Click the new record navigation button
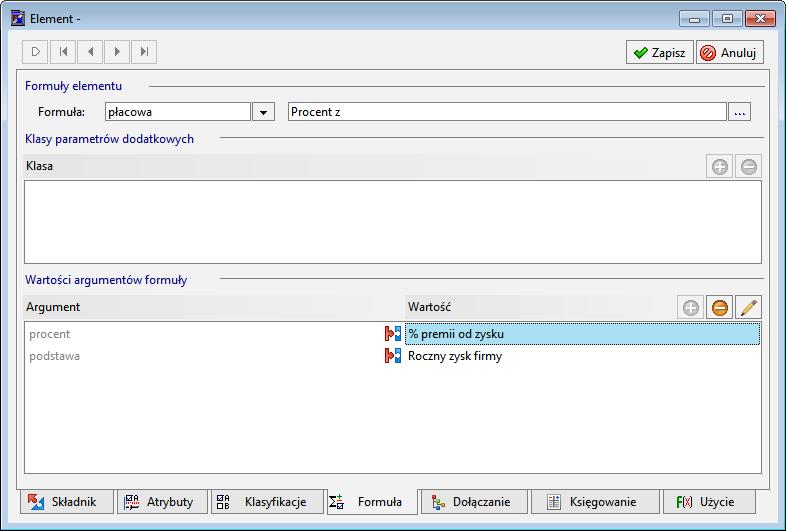This screenshot has width=786, height=531. point(35,52)
